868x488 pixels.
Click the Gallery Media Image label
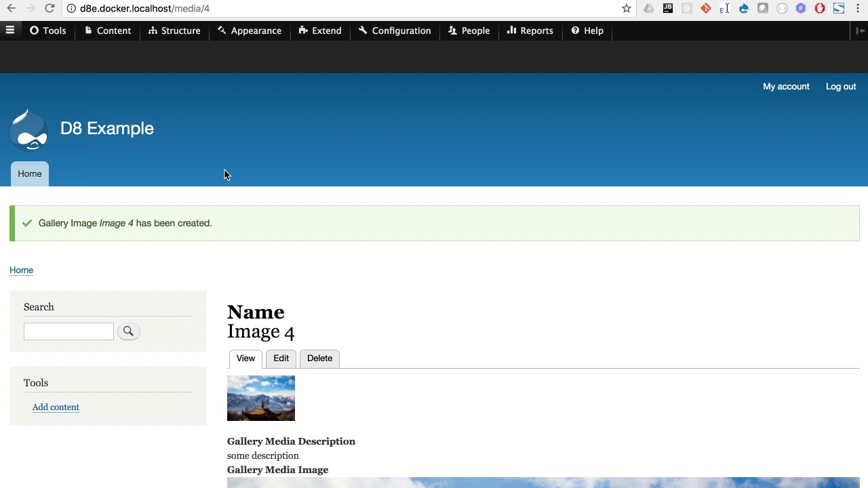click(277, 470)
